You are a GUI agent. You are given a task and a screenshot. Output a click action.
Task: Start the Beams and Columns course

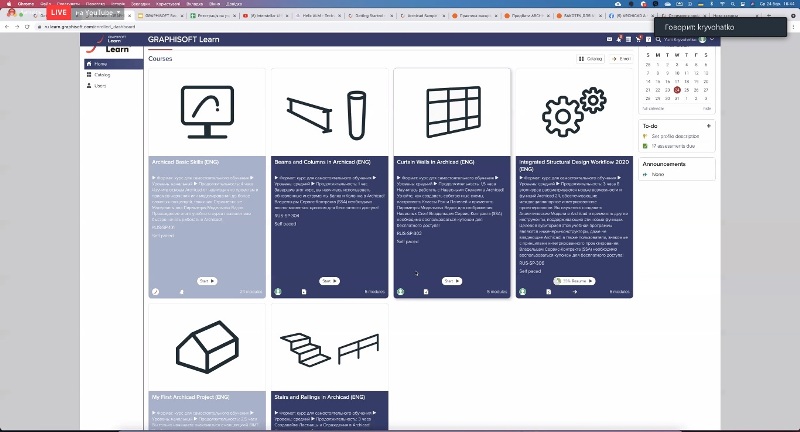330,281
